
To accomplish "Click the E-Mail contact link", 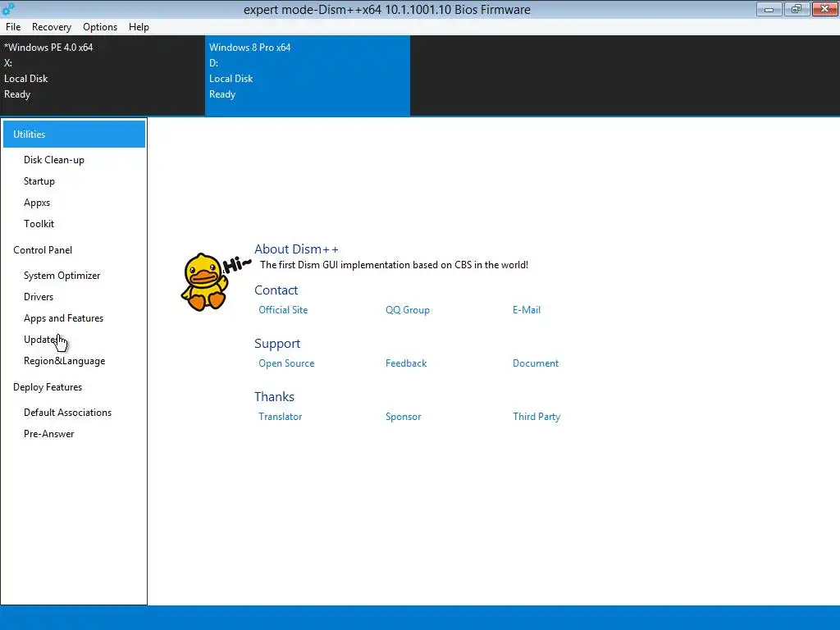I will pos(527,309).
